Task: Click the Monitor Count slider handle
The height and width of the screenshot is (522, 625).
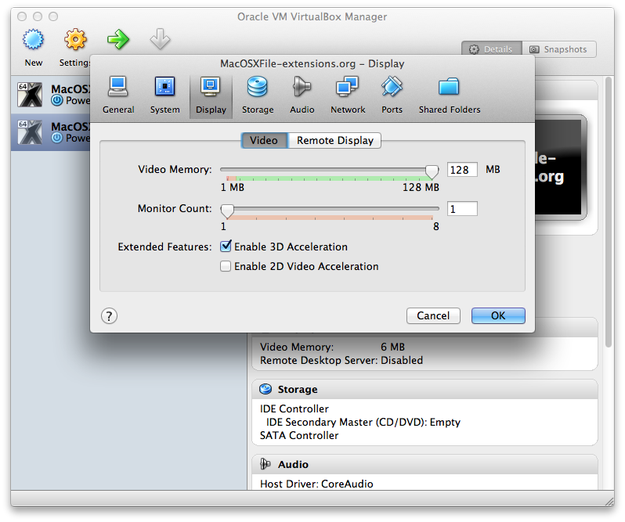Action: pos(227,210)
